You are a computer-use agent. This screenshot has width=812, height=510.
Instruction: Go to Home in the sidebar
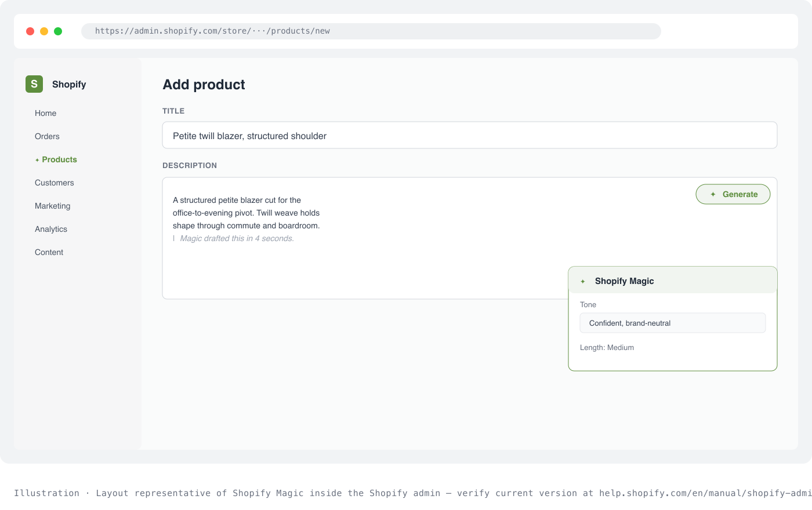(x=45, y=113)
